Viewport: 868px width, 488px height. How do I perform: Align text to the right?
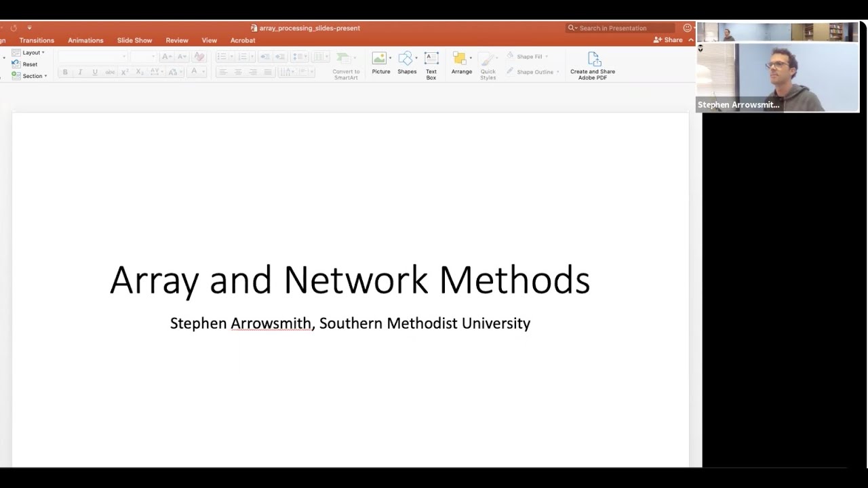point(252,72)
